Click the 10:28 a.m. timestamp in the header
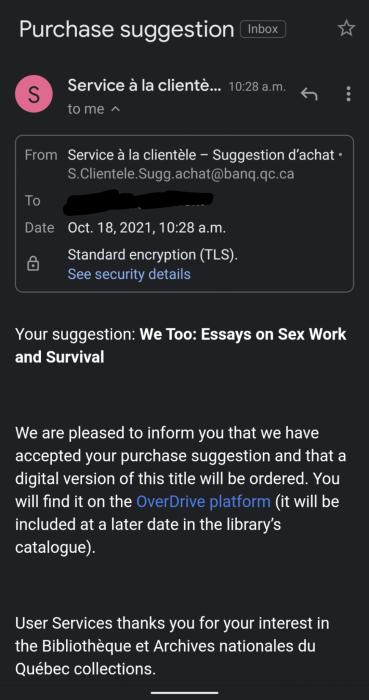 click(x=257, y=87)
